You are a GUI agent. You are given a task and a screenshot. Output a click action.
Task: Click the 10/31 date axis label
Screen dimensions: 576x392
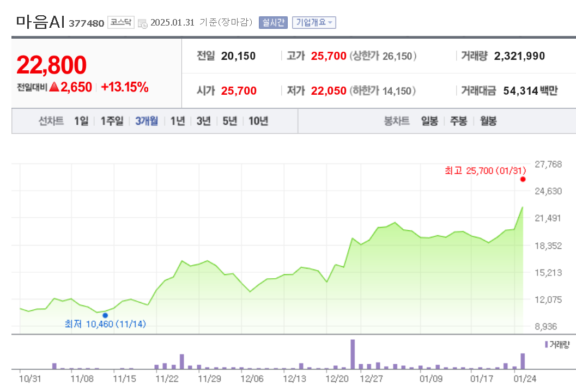pyautogui.click(x=30, y=379)
